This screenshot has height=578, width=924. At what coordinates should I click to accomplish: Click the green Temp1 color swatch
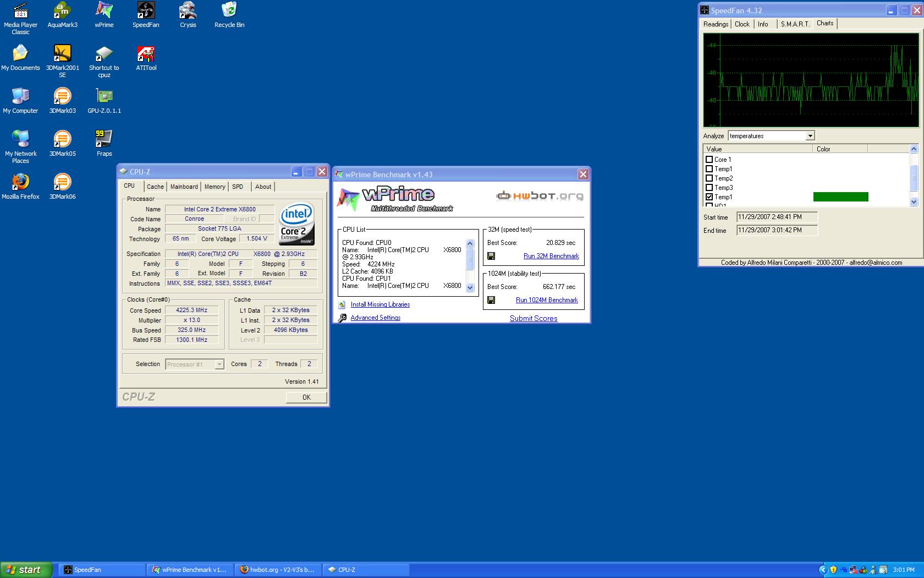click(x=840, y=197)
